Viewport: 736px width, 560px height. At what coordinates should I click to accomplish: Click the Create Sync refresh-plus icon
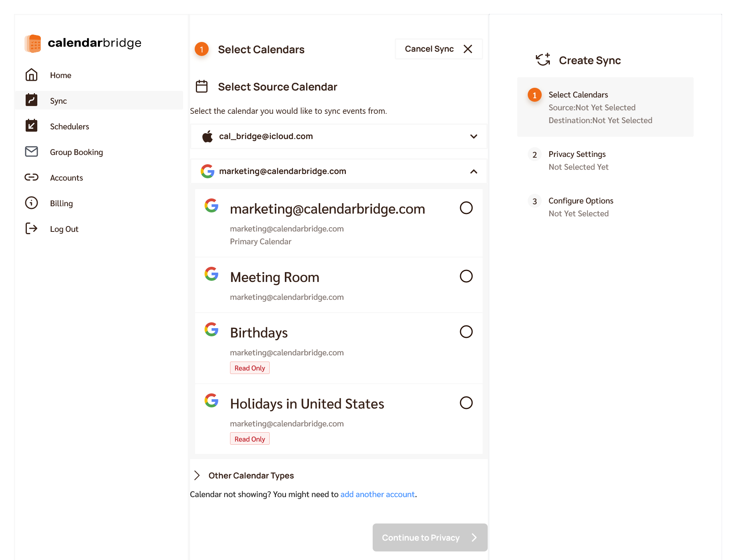543,59
